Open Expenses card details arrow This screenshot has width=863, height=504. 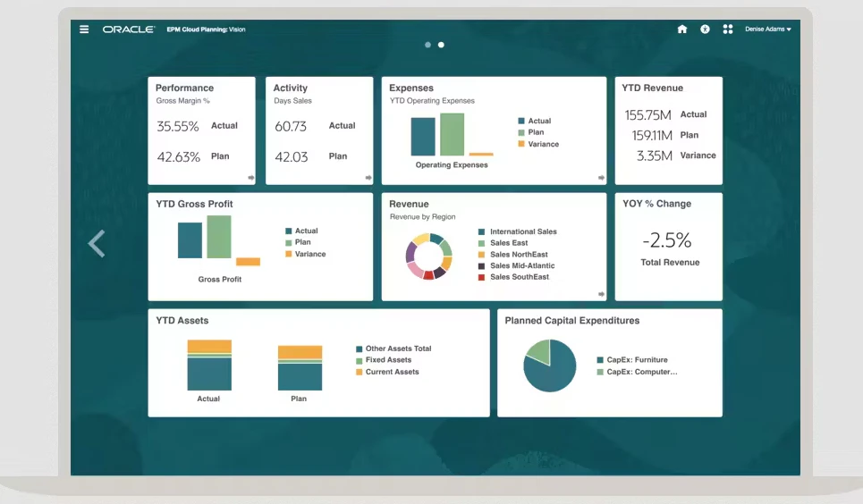click(601, 178)
